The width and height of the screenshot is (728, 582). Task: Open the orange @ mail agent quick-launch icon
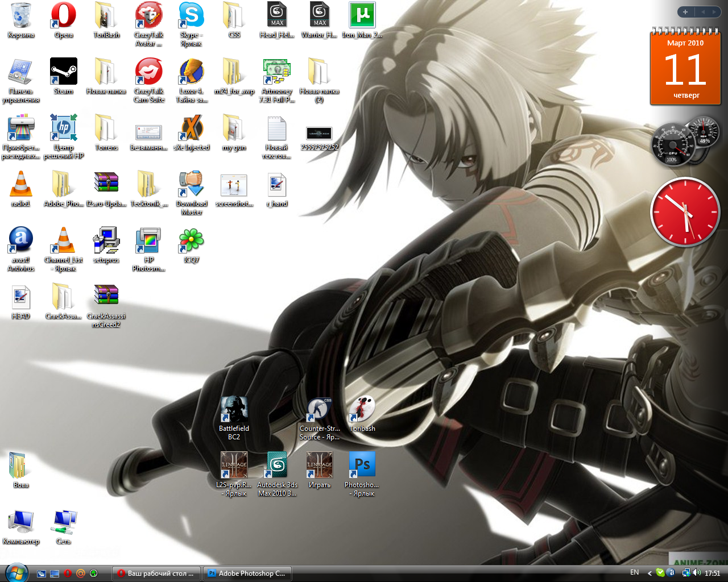[x=81, y=573]
